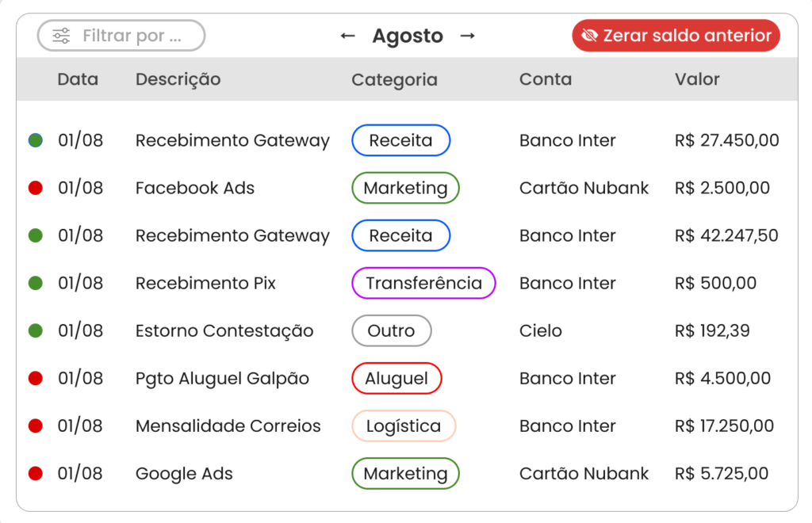Click the Logística category pill

[404, 426]
